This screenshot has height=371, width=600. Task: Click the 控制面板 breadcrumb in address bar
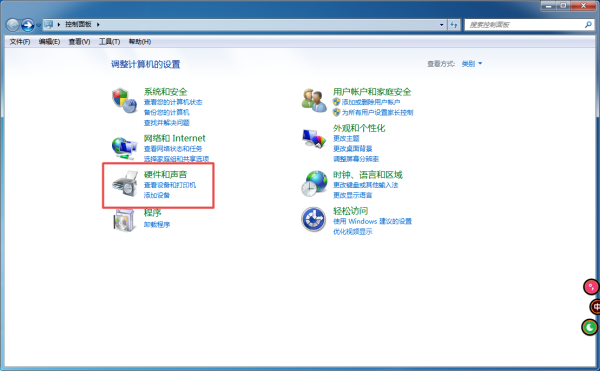tap(78, 24)
